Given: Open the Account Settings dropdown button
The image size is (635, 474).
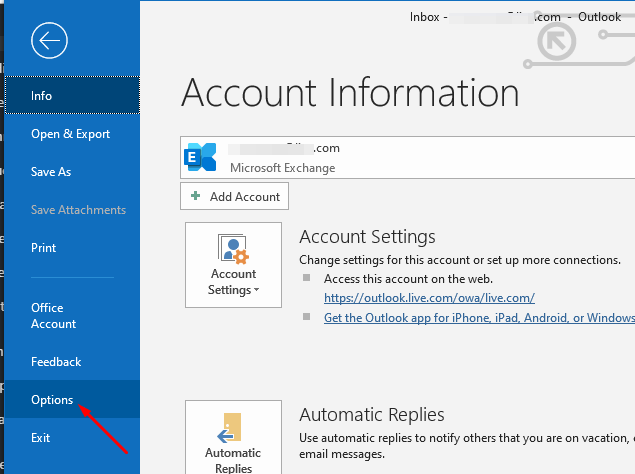Looking at the screenshot, I should click(x=233, y=265).
